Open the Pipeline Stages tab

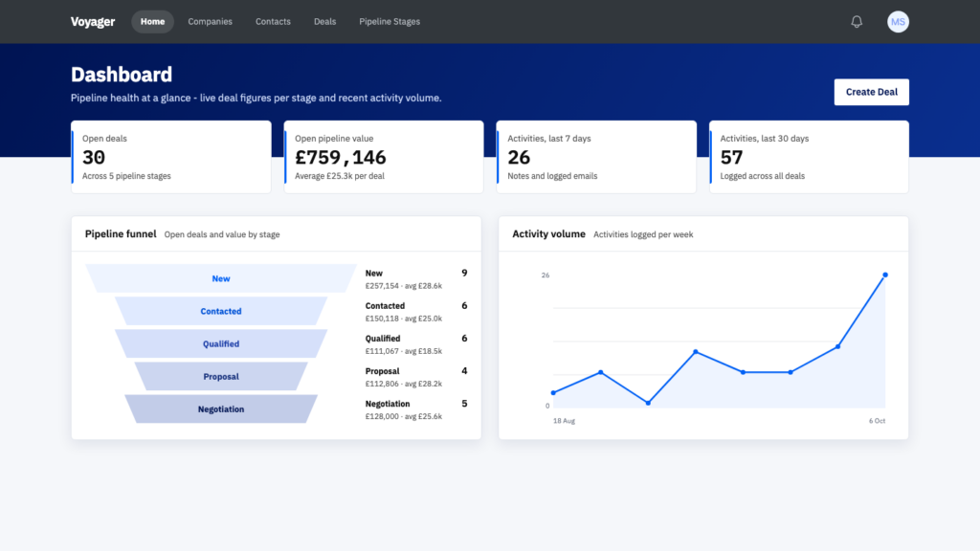tap(390, 22)
